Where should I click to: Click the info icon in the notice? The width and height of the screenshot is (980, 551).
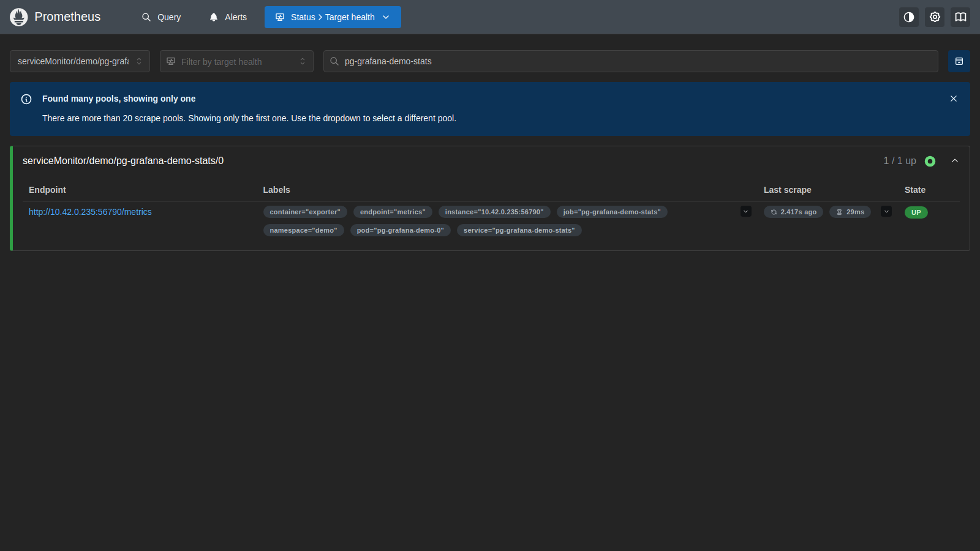[26, 99]
